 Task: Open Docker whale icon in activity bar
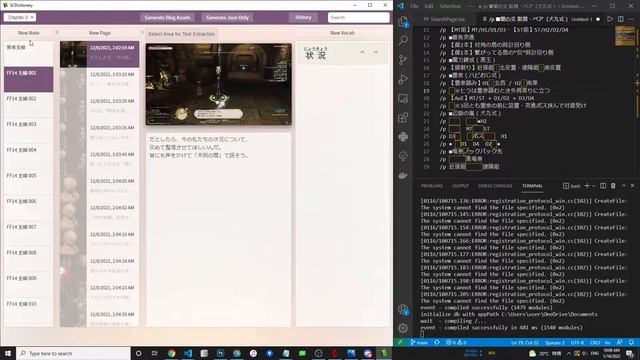click(403, 176)
